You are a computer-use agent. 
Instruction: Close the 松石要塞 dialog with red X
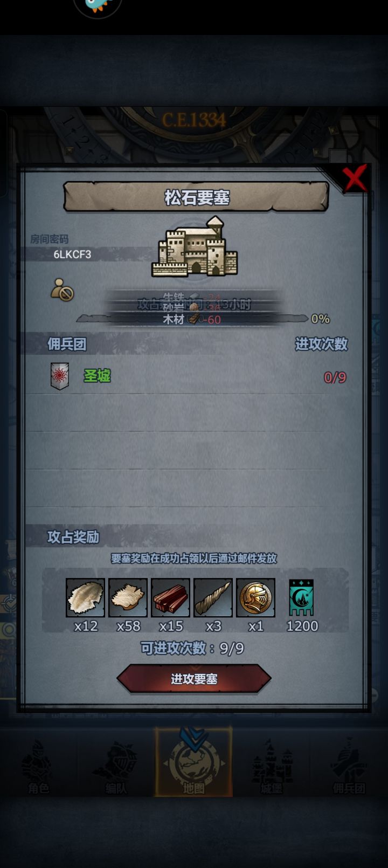[x=355, y=178]
